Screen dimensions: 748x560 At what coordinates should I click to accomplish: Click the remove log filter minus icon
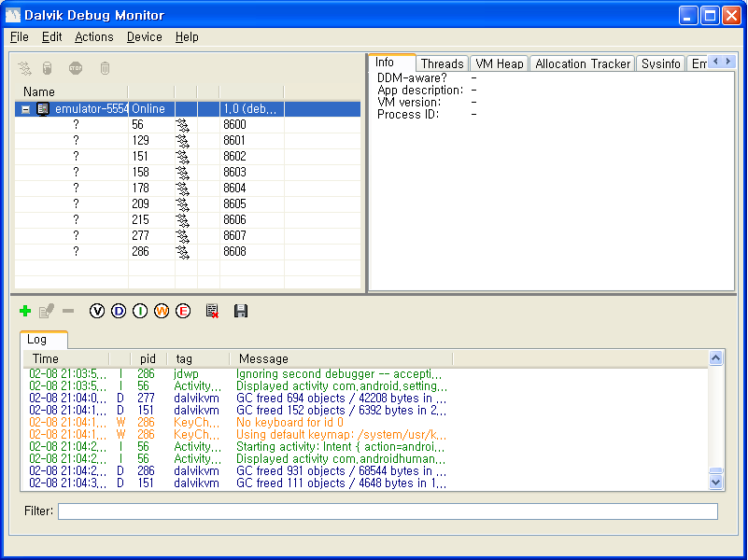pyautogui.click(x=68, y=311)
